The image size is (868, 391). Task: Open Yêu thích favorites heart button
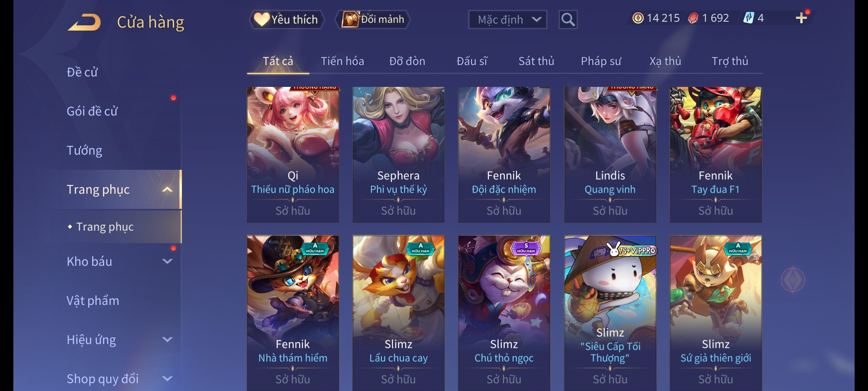coord(286,20)
